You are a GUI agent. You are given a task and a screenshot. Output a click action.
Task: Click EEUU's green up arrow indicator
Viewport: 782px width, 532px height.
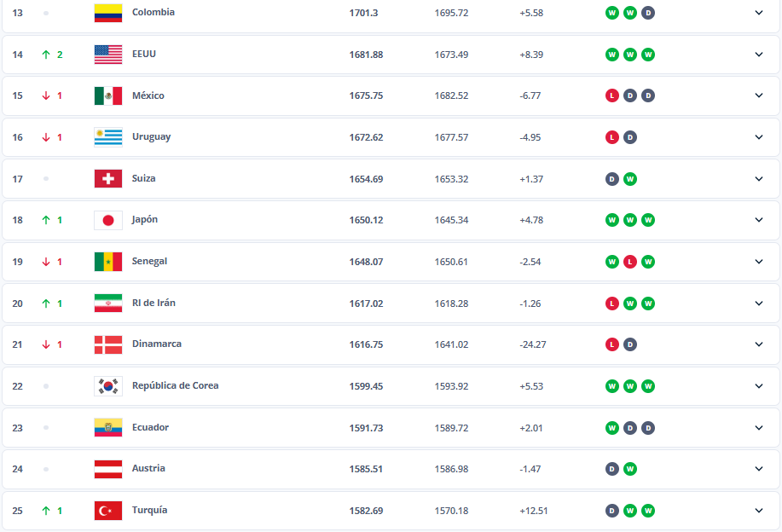46,55
